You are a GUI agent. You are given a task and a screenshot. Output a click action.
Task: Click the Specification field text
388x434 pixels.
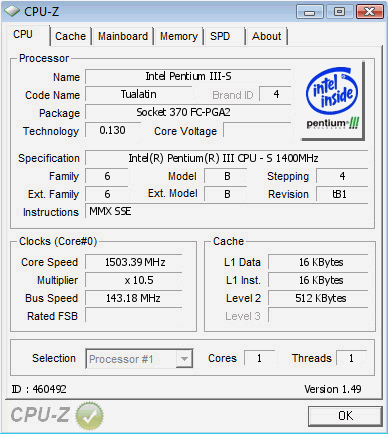[227, 158]
